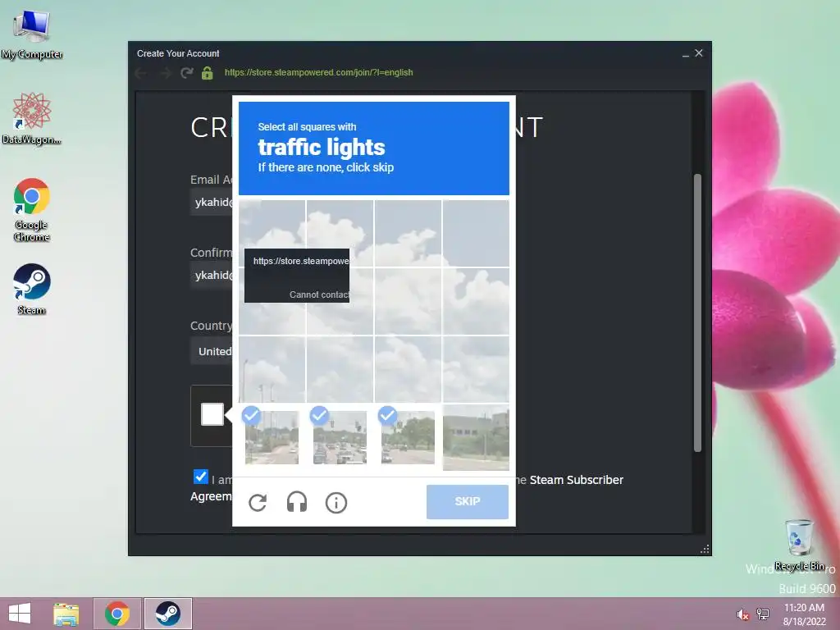
Task: Select the Steam desktop shortcut
Action: point(32,289)
